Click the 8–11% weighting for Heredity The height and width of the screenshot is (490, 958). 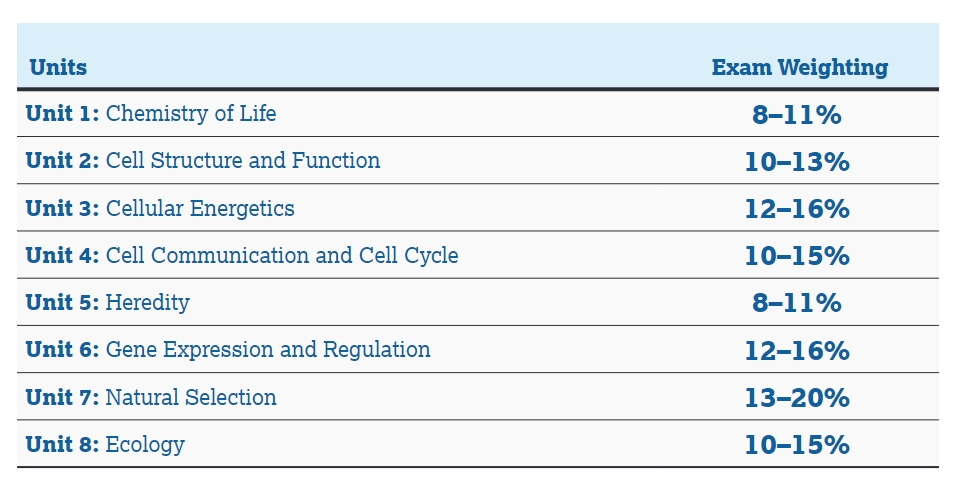797,303
